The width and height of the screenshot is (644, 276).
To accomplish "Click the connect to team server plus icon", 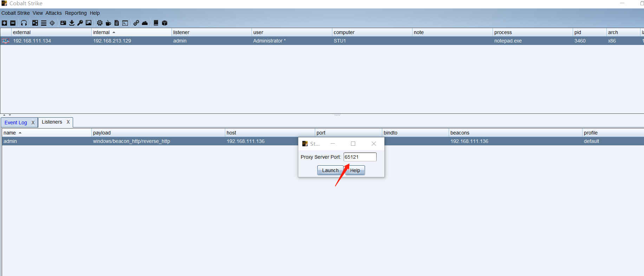I will (x=4, y=23).
